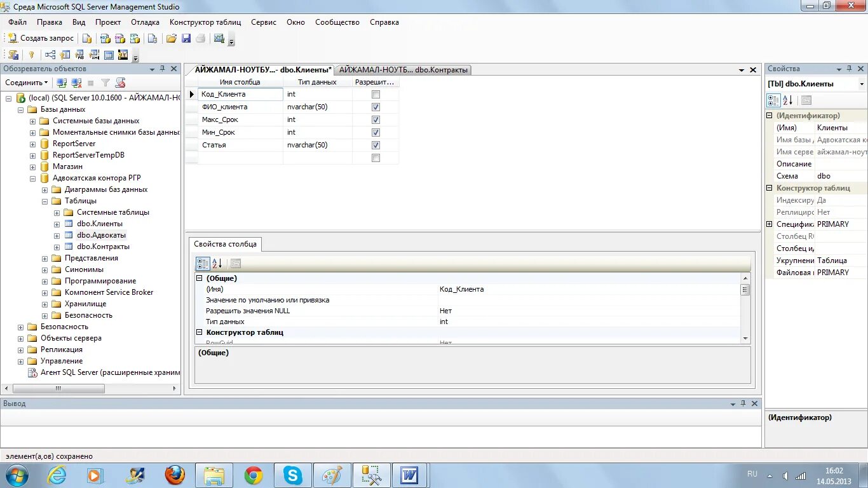Open Full-text Index toolbar icon

79,55
